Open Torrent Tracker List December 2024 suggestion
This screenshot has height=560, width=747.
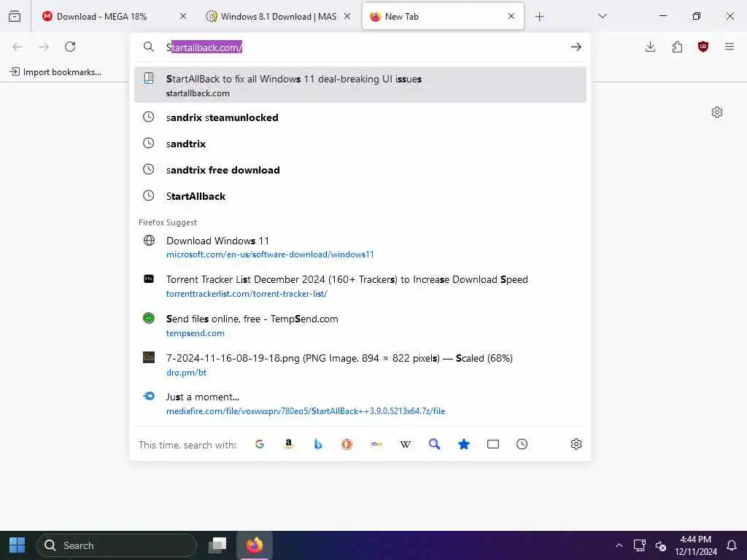[x=360, y=286]
